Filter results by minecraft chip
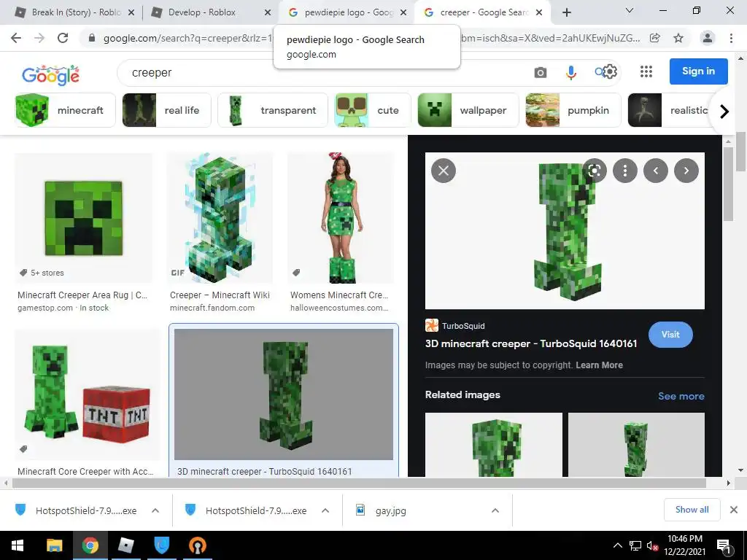 coord(65,111)
